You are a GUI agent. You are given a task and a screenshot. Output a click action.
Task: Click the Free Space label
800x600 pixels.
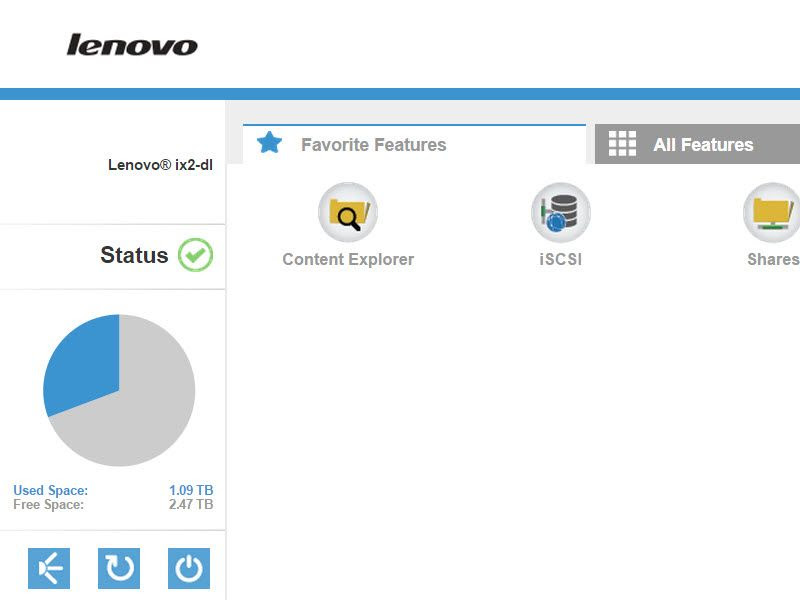pos(48,505)
